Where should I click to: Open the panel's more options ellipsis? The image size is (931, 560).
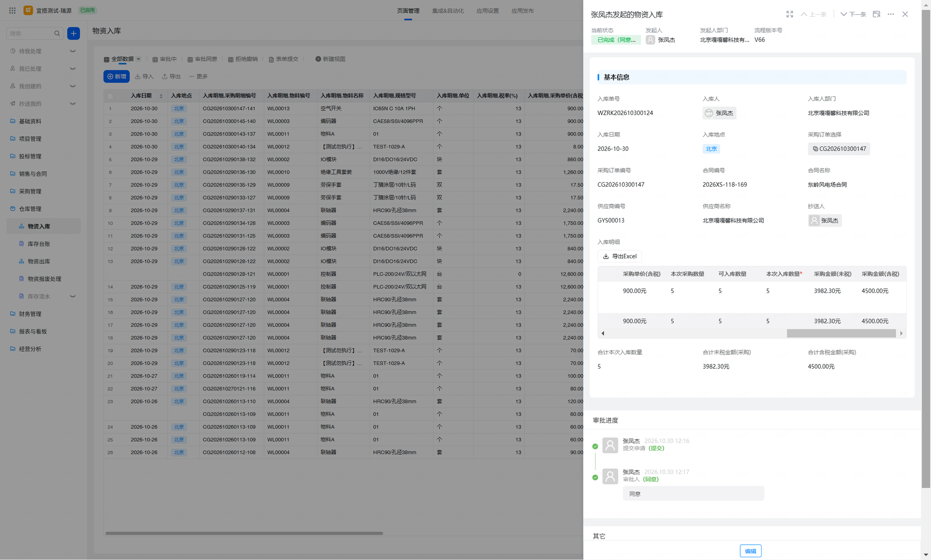point(891,14)
